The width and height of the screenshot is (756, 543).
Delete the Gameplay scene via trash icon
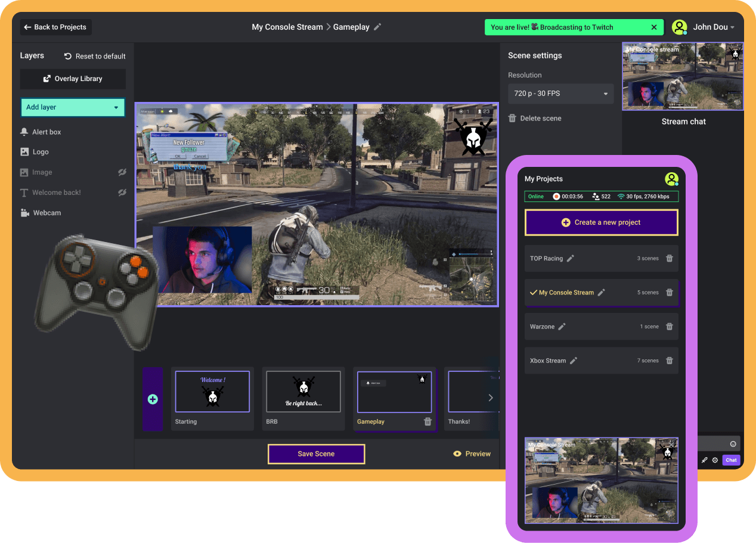coord(427,421)
